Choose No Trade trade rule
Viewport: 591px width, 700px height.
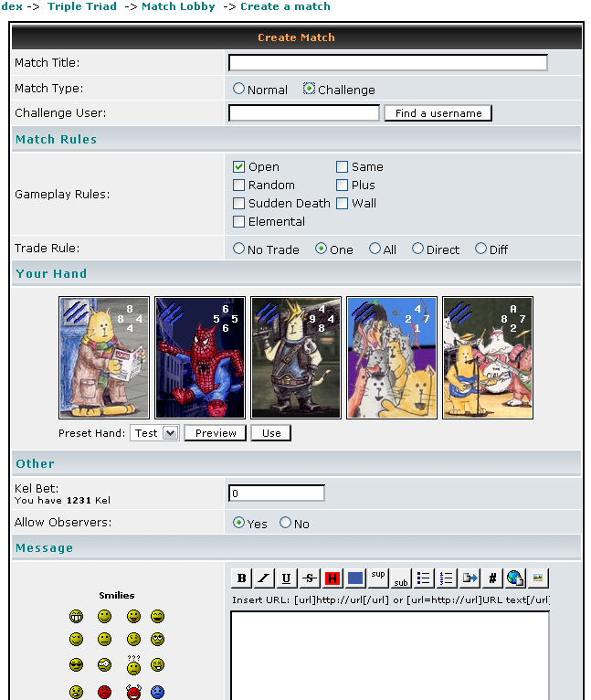pyautogui.click(x=238, y=249)
